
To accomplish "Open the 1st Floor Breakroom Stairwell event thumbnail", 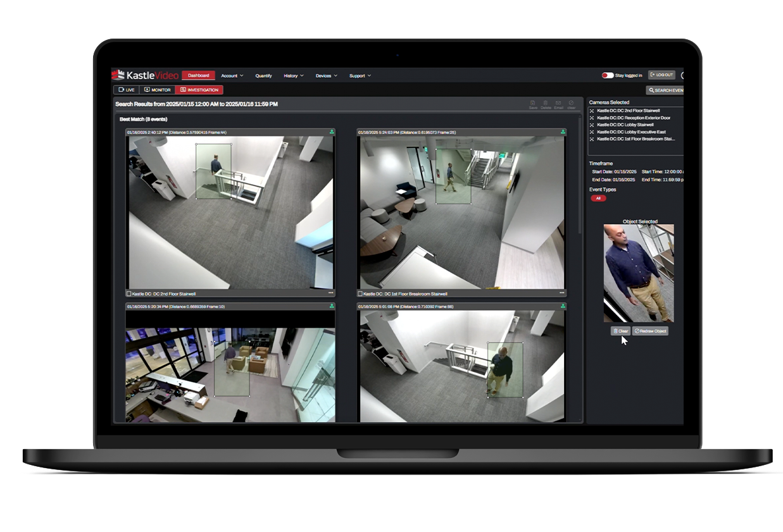I will pos(462,213).
